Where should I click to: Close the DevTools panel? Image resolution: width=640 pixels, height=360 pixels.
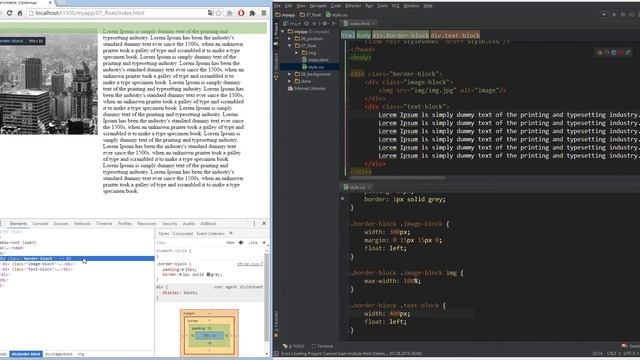pyautogui.click(x=264, y=224)
